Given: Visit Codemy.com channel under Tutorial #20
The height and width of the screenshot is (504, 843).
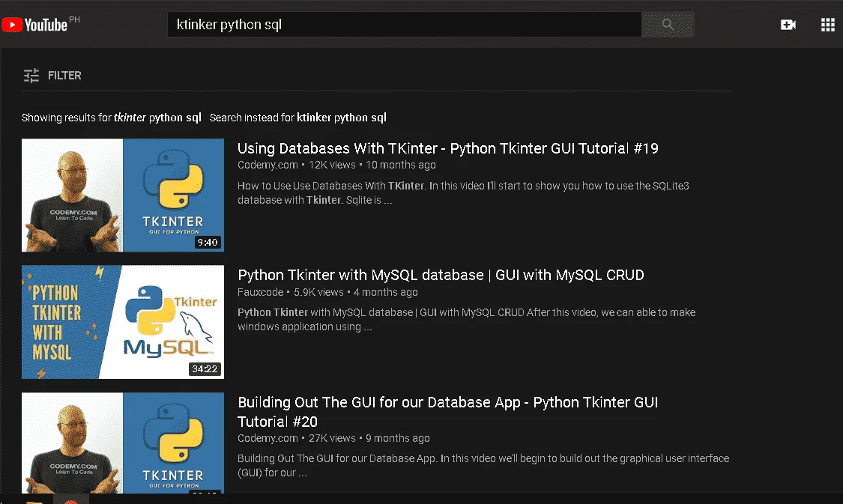Looking at the screenshot, I should coord(268,438).
